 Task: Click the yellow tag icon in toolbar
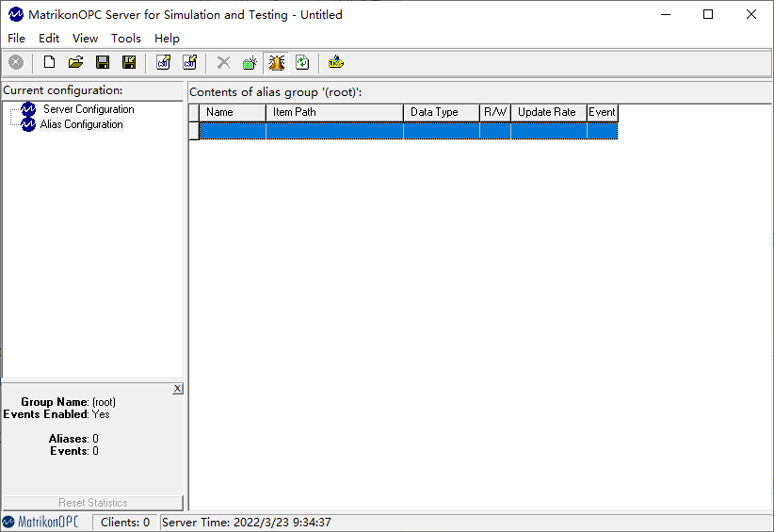point(336,63)
